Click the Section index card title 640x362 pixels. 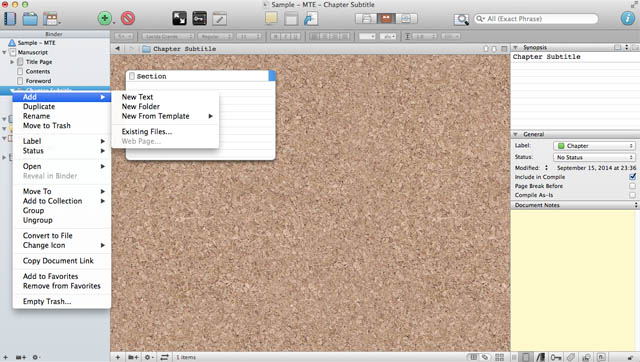(x=151, y=76)
